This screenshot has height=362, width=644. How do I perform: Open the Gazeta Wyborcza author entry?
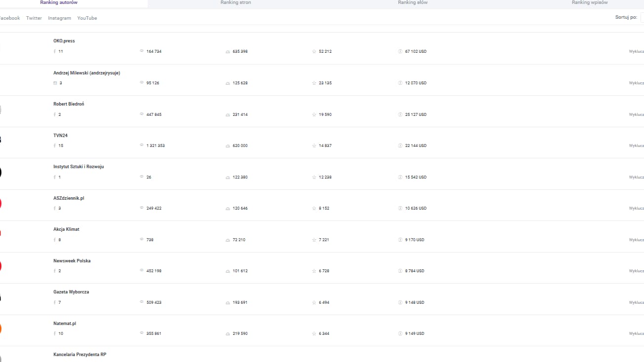click(71, 292)
